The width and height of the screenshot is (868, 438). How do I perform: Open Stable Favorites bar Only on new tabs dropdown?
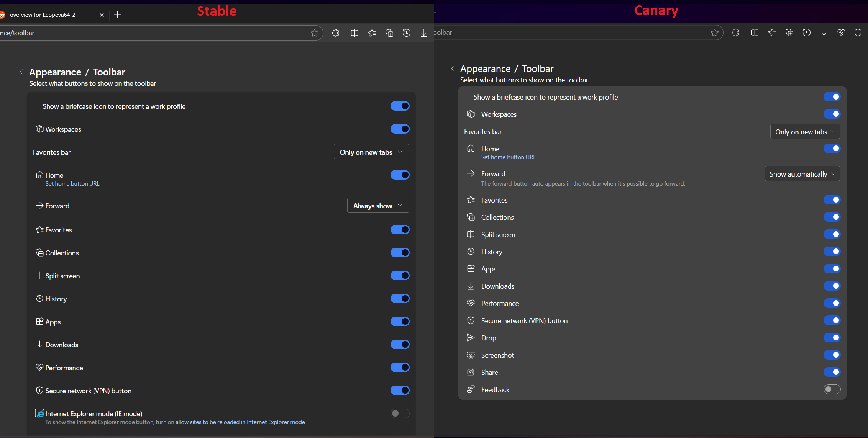pos(371,152)
